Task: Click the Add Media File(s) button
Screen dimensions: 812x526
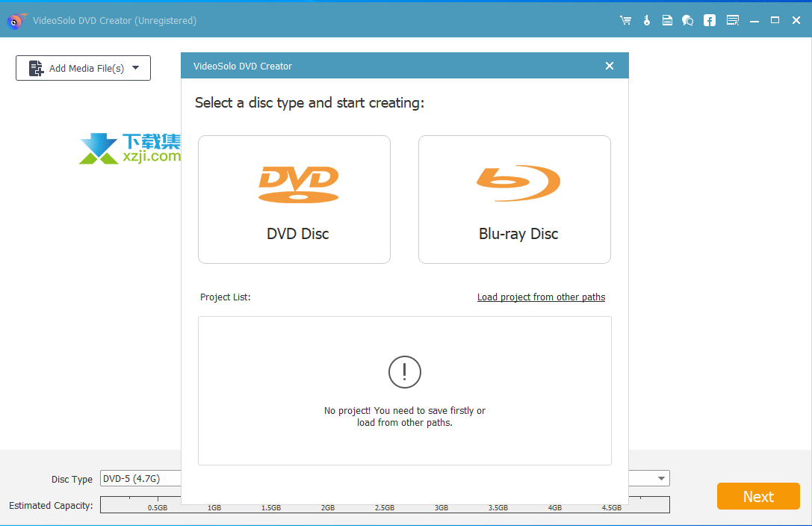Action: 84,68
